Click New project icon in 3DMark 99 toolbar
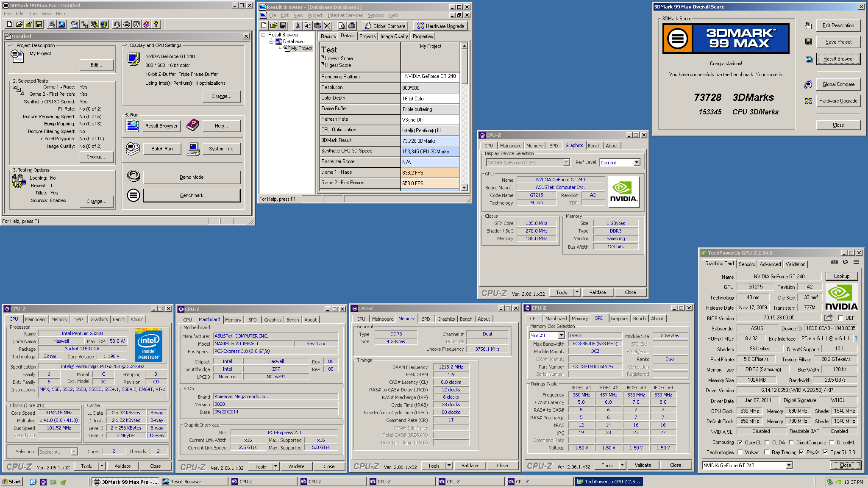Viewport: 868px width, 488px height. [x=9, y=24]
